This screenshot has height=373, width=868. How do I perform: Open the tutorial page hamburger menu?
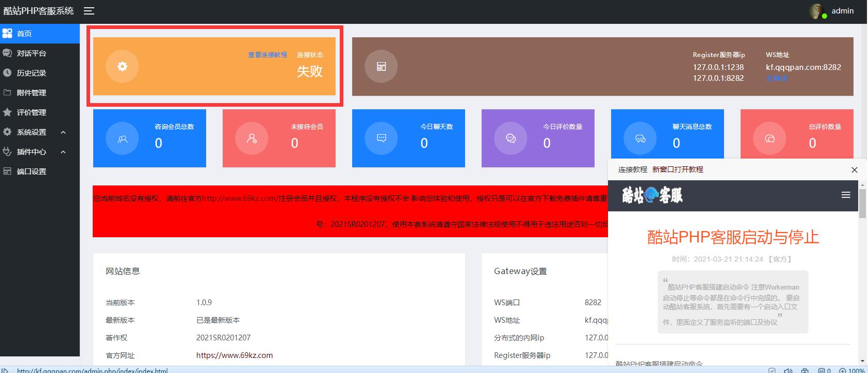[x=846, y=195]
